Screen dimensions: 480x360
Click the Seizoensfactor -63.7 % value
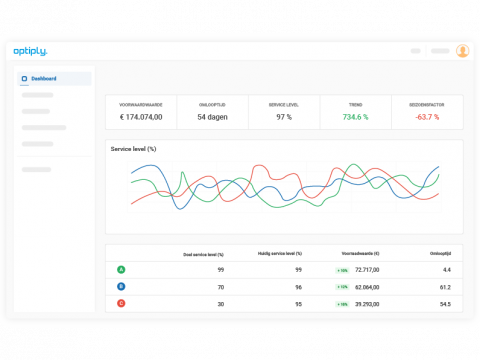[x=427, y=117]
